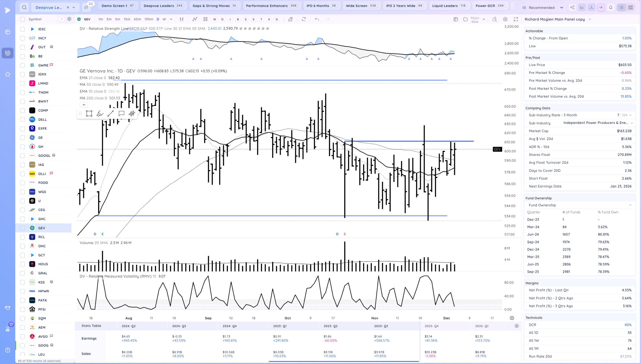Select the weekly W timeframe
This screenshot has width=641, height=364.
click(x=164, y=19)
